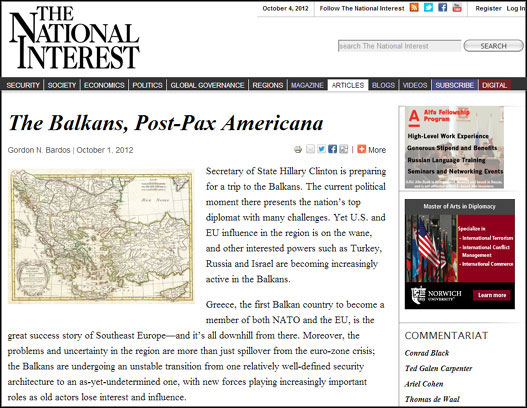
Task: Go to the Blogs section
Action: 383,85
